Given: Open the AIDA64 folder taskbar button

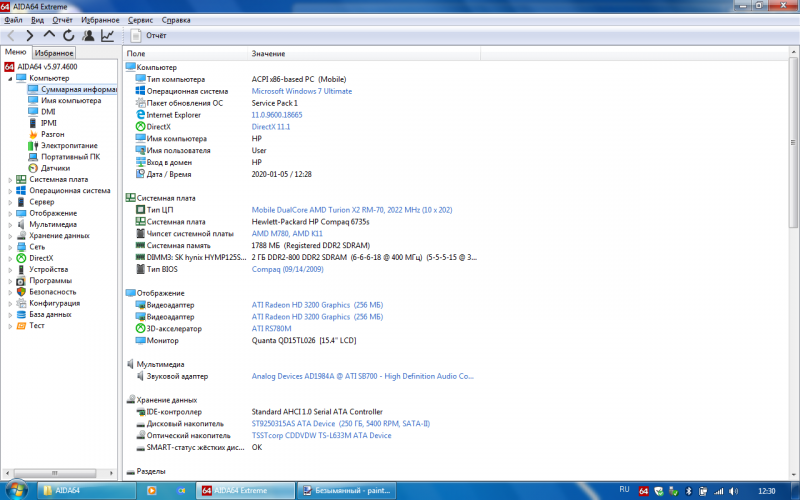Looking at the screenshot, I should [x=87, y=490].
